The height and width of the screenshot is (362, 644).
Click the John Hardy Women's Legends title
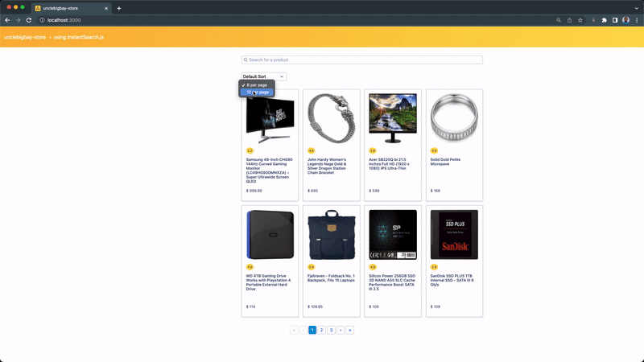pyautogui.click(x=327, y=167)
